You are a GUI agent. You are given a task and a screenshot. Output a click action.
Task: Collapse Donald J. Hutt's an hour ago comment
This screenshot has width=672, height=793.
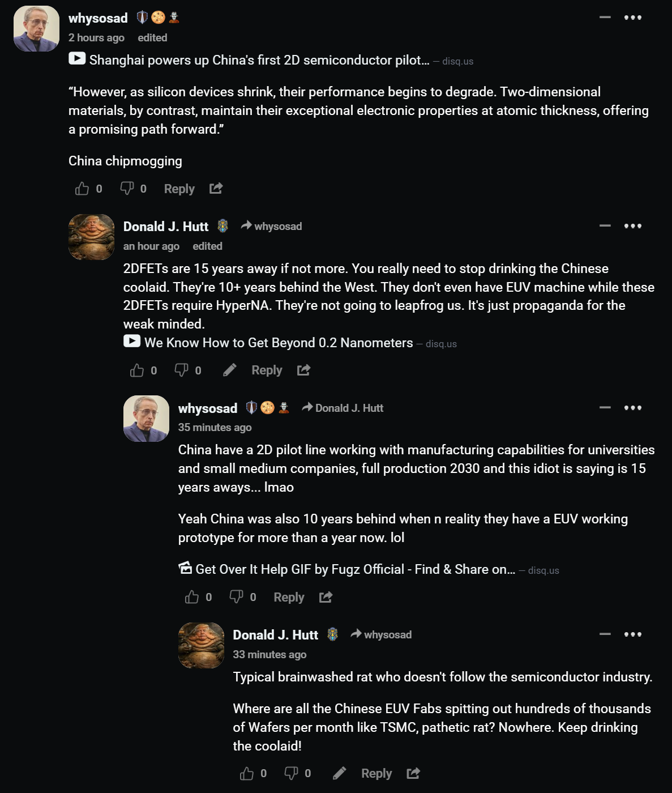605,225
